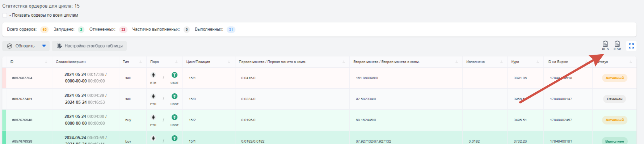
Task: Click USDT coin icon in order #857676948
Action: click(x=174, y=117)
